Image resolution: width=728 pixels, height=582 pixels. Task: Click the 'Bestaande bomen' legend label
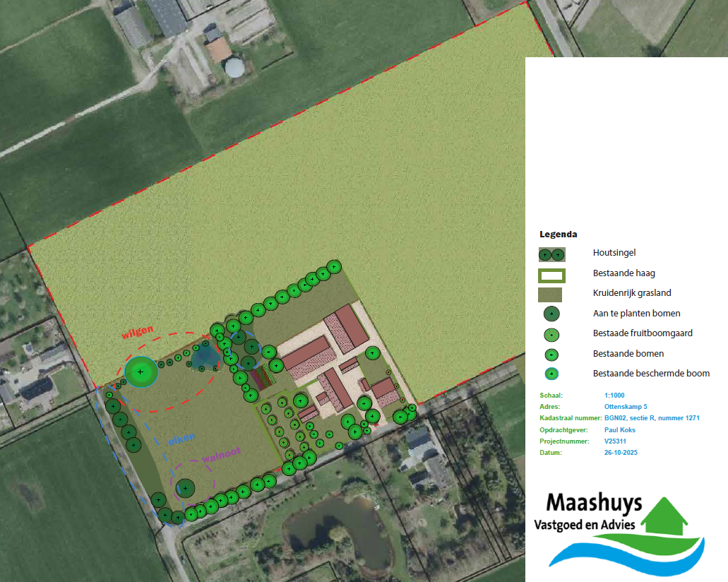(628, 353)
